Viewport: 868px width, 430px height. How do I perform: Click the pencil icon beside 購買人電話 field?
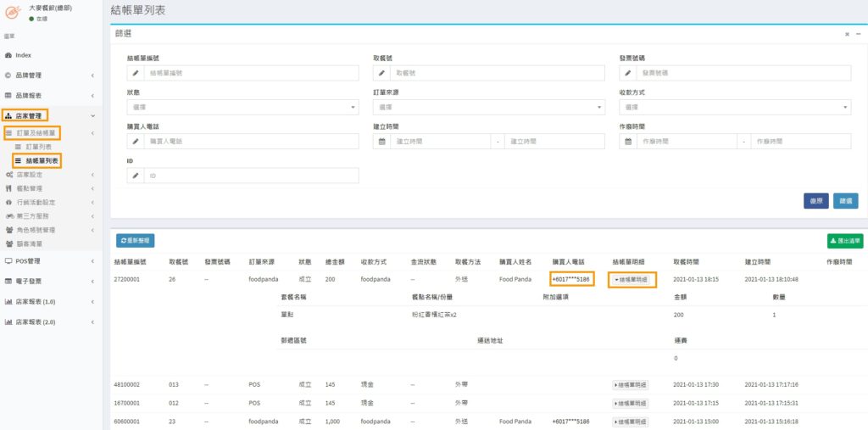(x=135, y=142)
